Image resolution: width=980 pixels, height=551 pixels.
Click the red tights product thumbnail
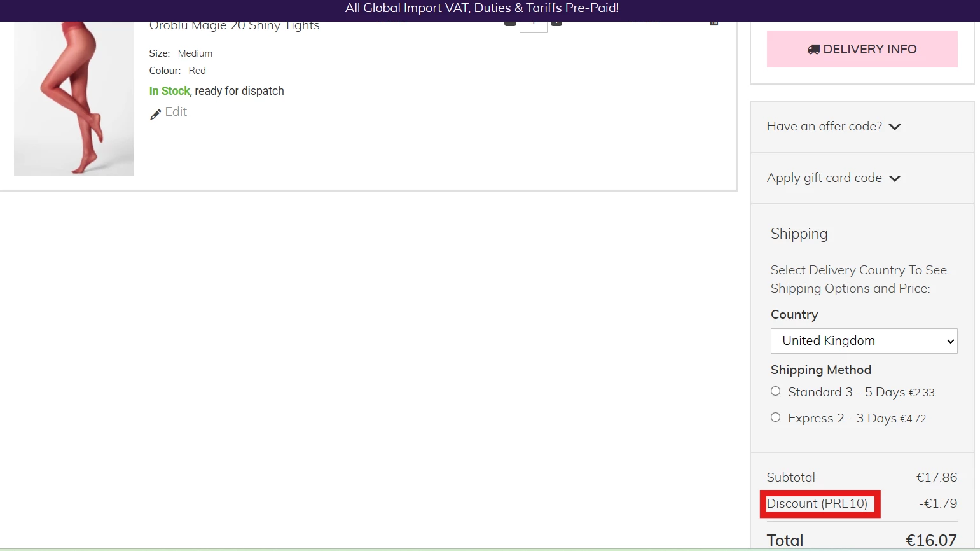pos(74,99)
